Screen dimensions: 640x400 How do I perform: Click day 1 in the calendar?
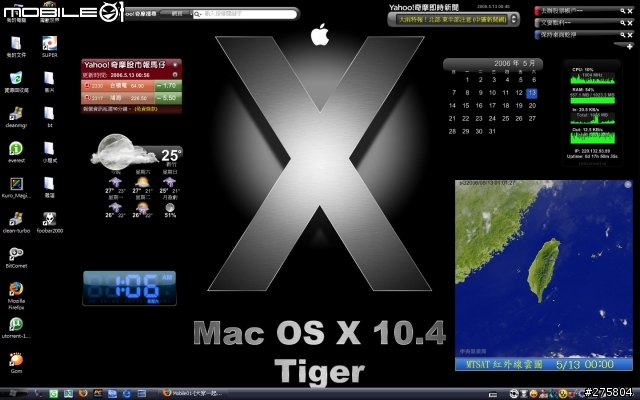point(467,80)
